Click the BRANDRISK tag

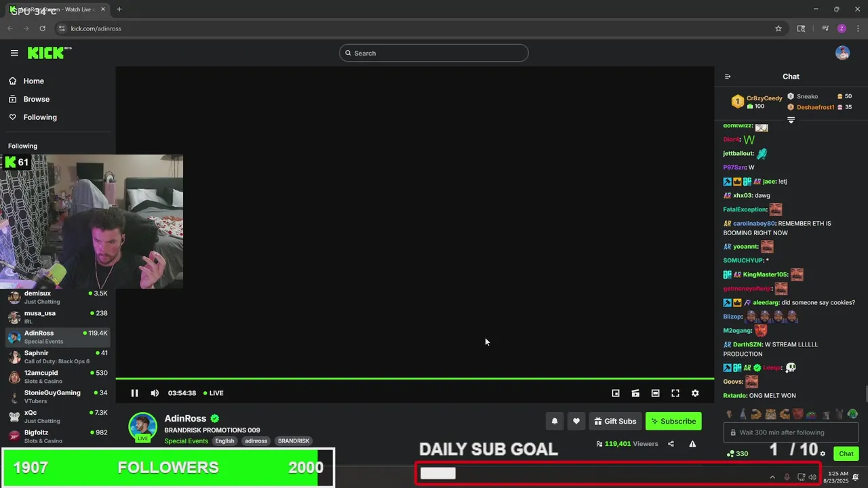click(x=294, y=441)
